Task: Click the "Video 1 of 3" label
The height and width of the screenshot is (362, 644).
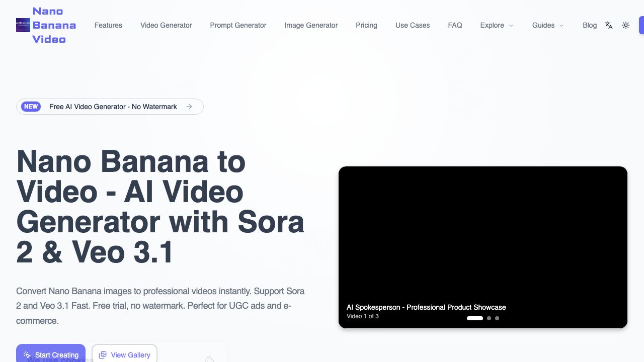Action: point(363,316)
